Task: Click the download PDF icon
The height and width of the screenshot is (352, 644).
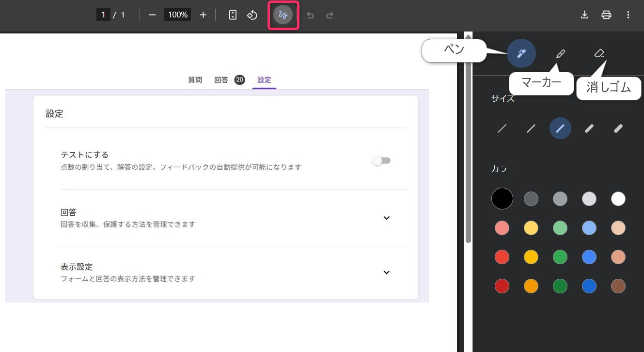Action: [584, 15]
